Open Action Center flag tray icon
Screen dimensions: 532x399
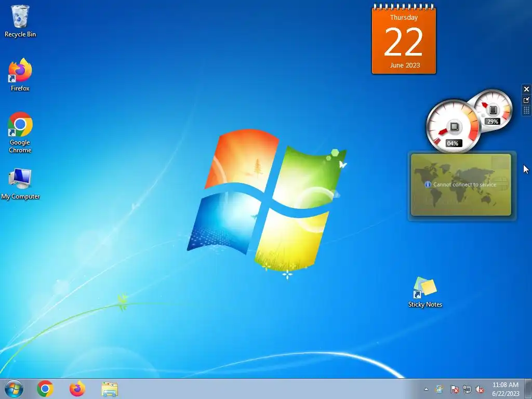tap(454, 389)
